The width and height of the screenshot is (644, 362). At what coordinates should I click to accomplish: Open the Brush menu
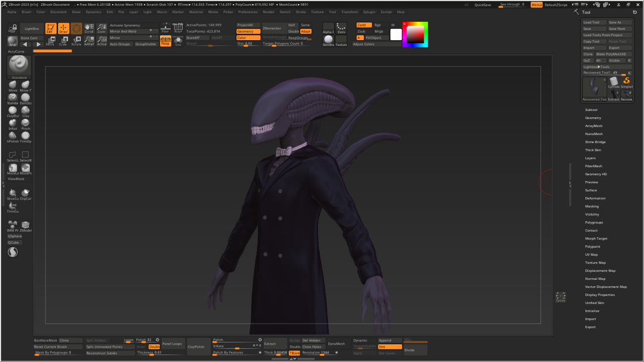(26, 12)
